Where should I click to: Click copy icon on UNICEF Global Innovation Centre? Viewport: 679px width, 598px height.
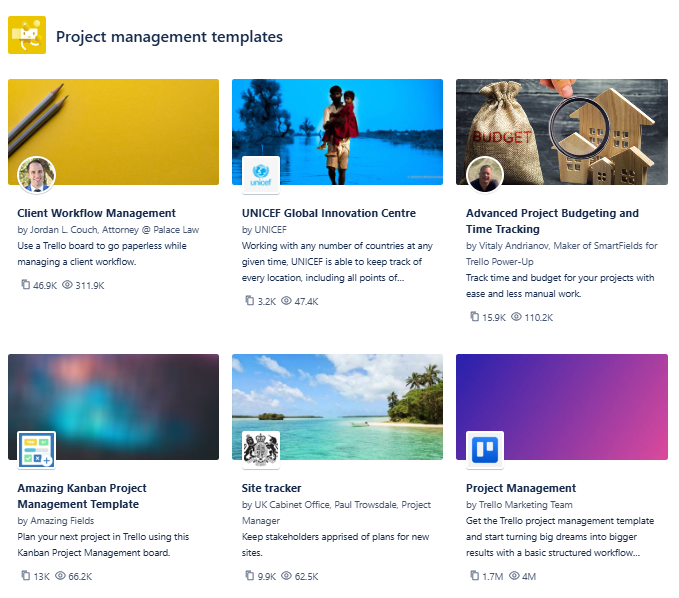[250, 301]
